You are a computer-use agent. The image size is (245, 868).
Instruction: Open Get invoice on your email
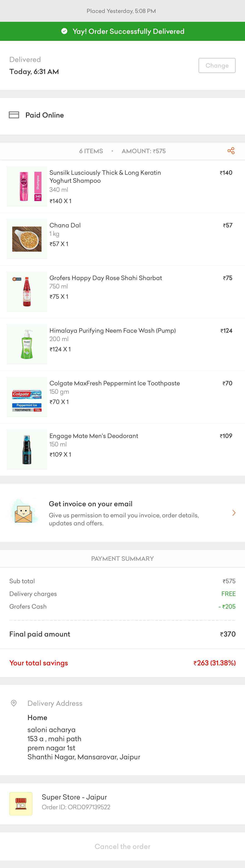click(x=91, y=504)
